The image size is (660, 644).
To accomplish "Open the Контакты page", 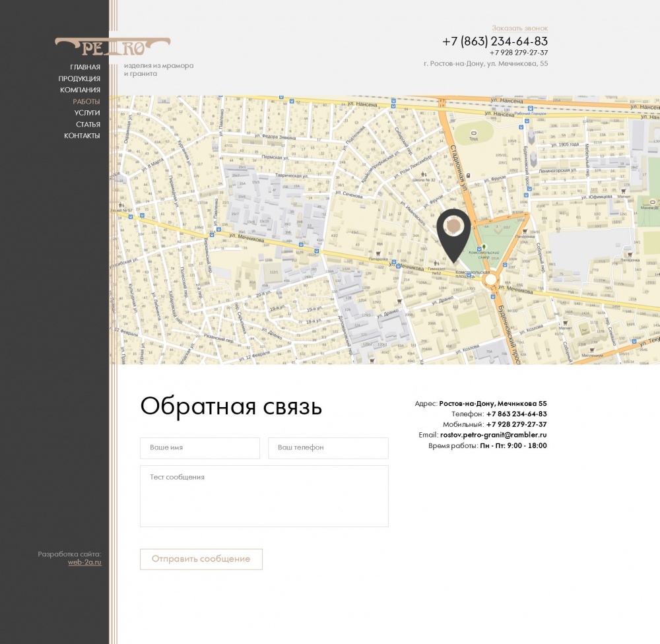I will [x=82, y=136].
